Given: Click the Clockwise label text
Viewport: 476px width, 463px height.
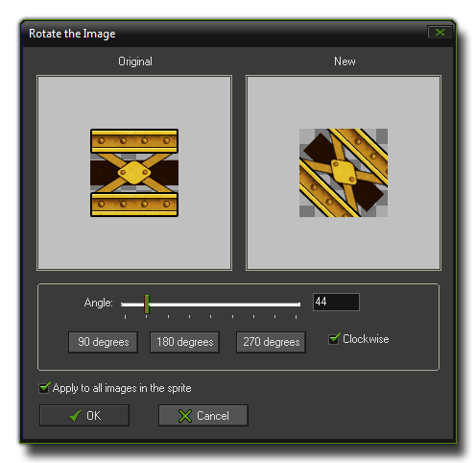Looking at the screenshot, I should tap(366, 339).
